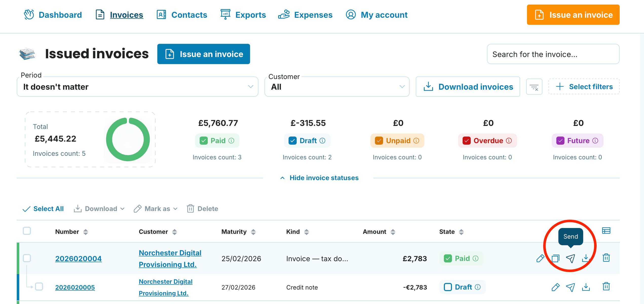This screenshot has width=644, height=304.
Task: Open the Exports nav item
Action: (x=243, y=15)
